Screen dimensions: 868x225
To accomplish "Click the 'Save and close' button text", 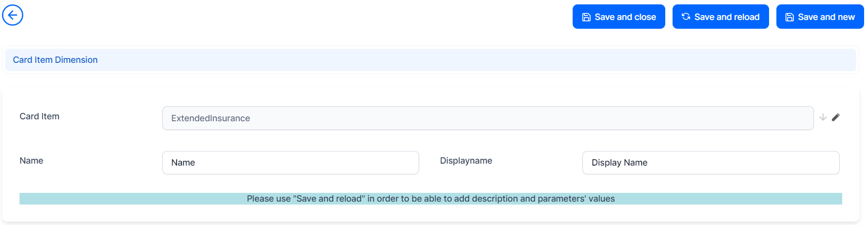I will pyautogui.click(x=625, y=17).
